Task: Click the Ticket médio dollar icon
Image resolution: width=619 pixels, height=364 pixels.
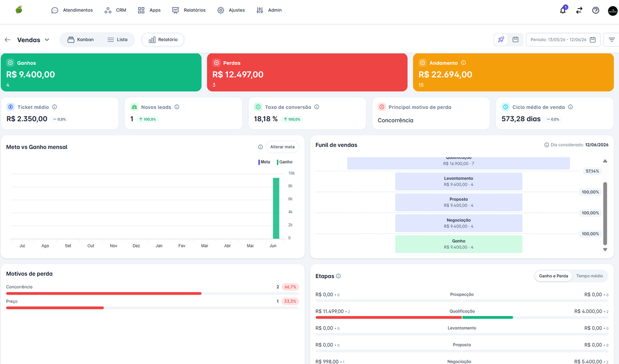Action: point(11,107)
